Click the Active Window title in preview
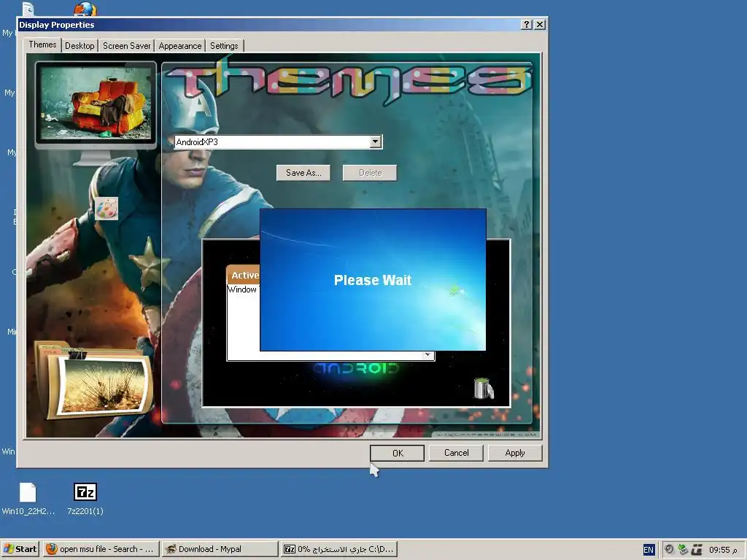The height and width of the screenshot is (560, 747). point(245,275)
